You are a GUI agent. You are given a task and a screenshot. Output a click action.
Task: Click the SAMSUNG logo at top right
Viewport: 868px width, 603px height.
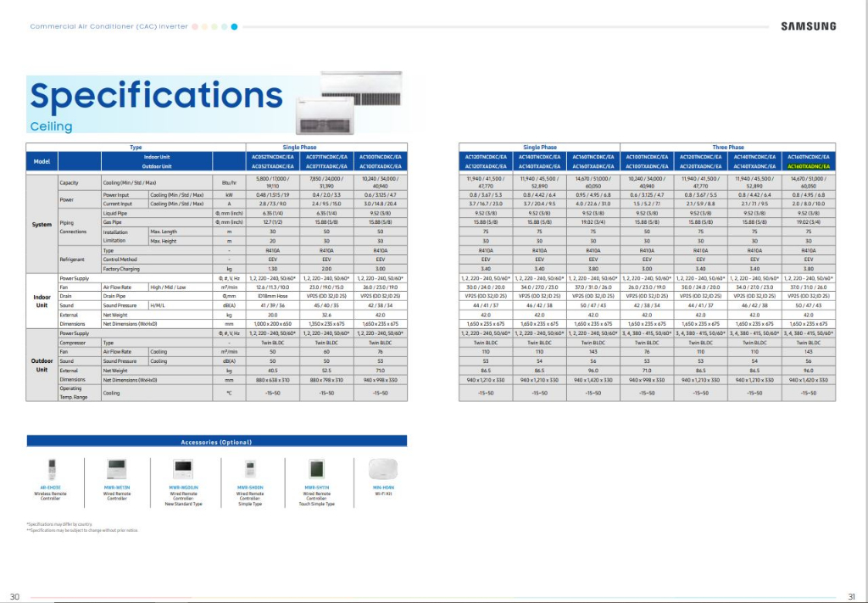808,26
